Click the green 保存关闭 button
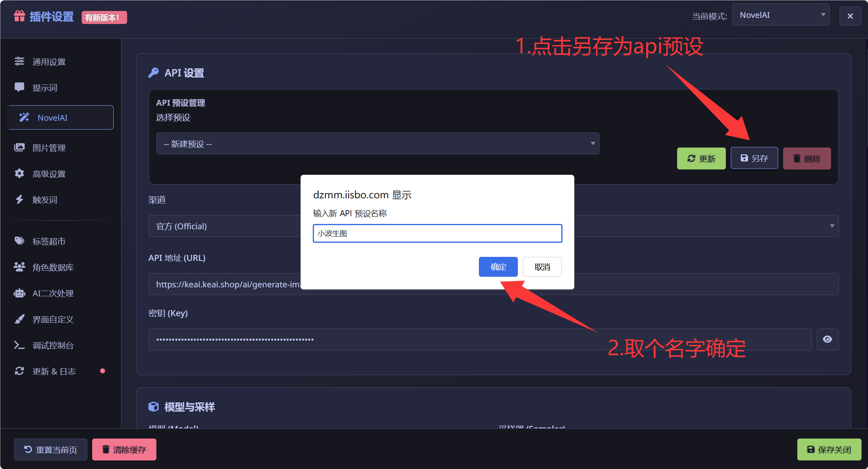The height and width of the screenshot is (469, 868). pos(829,449)
